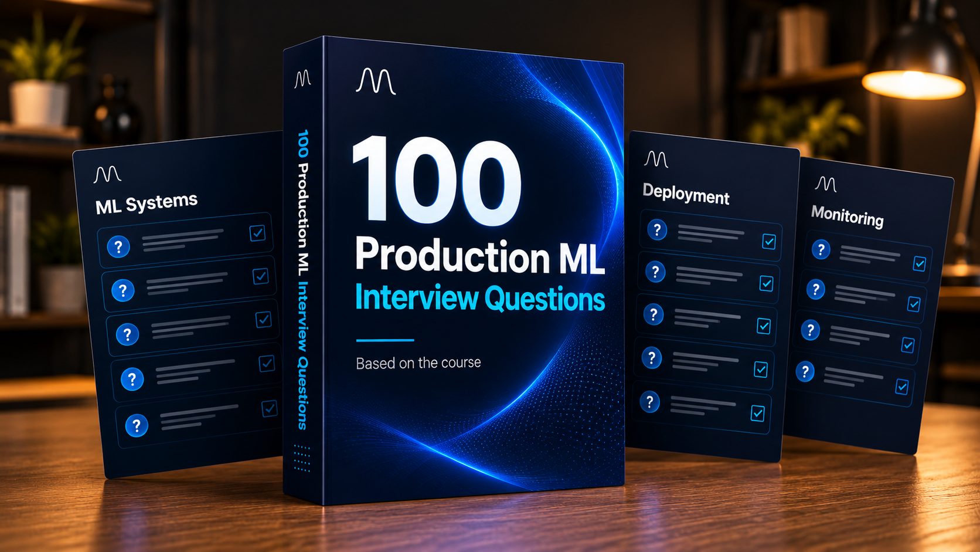Viewport: 980px width, 552px height.
Task: Select the bottom question mark icon on ML Systems card
Action: (x=137, y=425)
